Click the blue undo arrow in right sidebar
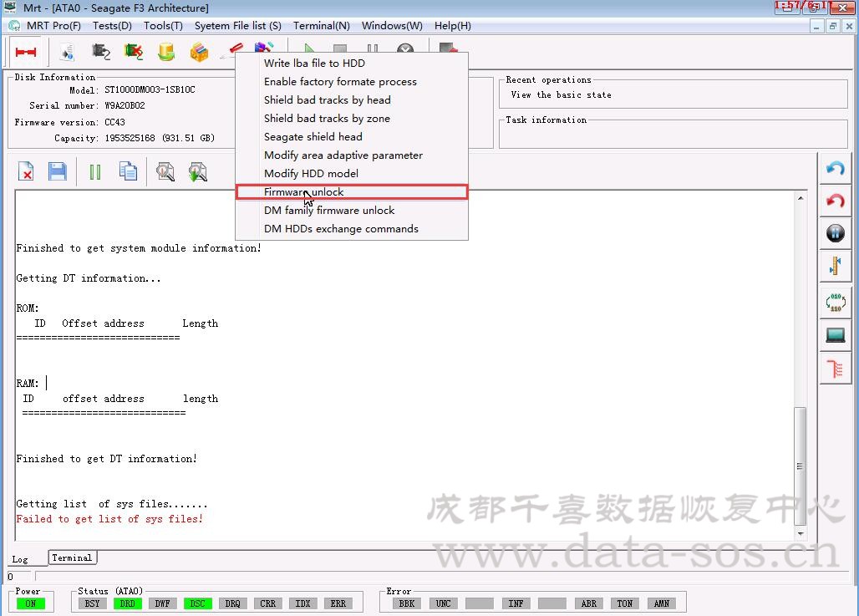Viewport: 859px width, 616px height. point(835,169)
